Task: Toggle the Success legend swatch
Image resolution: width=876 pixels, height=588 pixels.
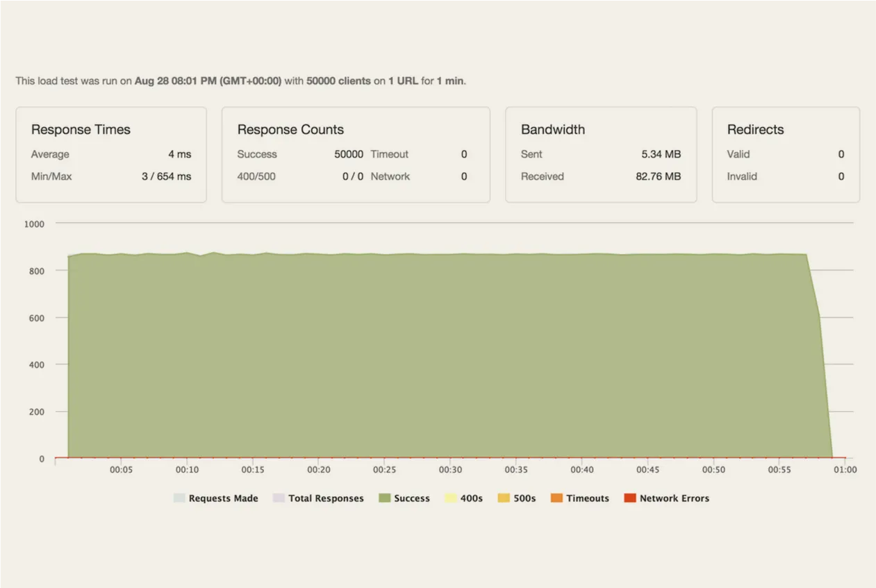Action: [384, 498]
